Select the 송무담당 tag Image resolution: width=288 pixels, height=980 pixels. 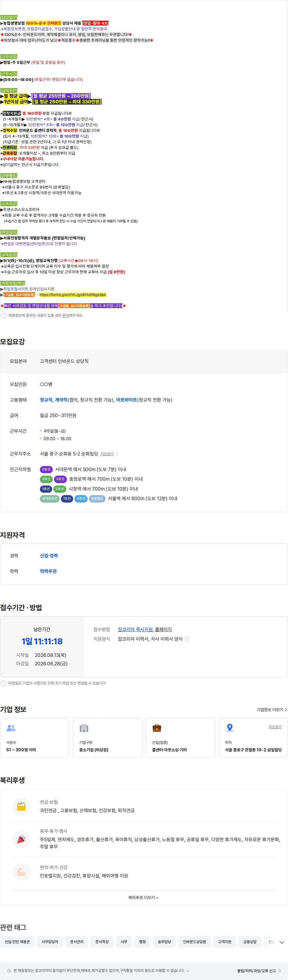point(164,942)
